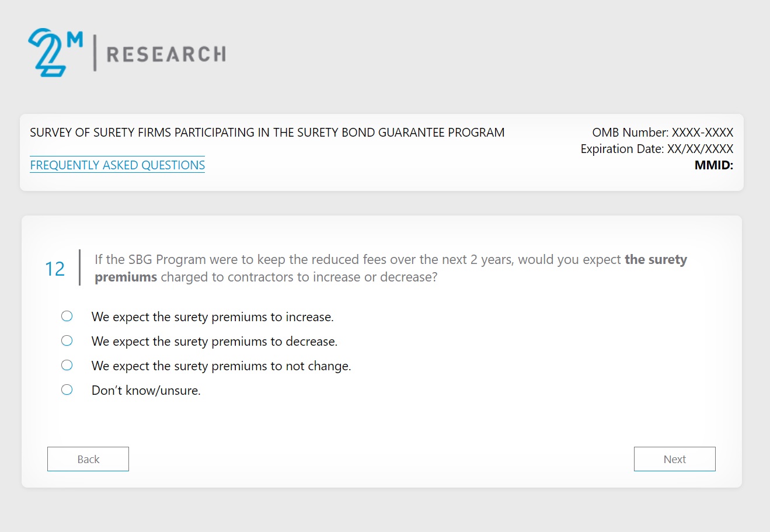This screenshot has width=770, height=532.
Task: Select radio button for premiums not changing
Action: click(x=67, y=366)
